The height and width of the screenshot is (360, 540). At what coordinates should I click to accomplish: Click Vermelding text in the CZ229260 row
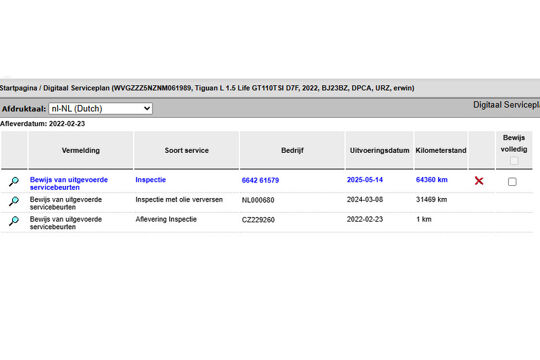point(65,223)
